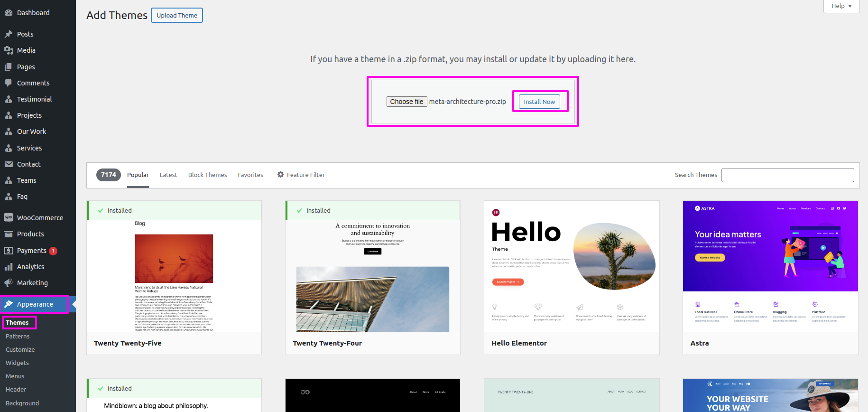The image size is (868, 412).
Task: Click the Dashboard gauge icon
Action: pyautogui.click(x=9, y=13)
